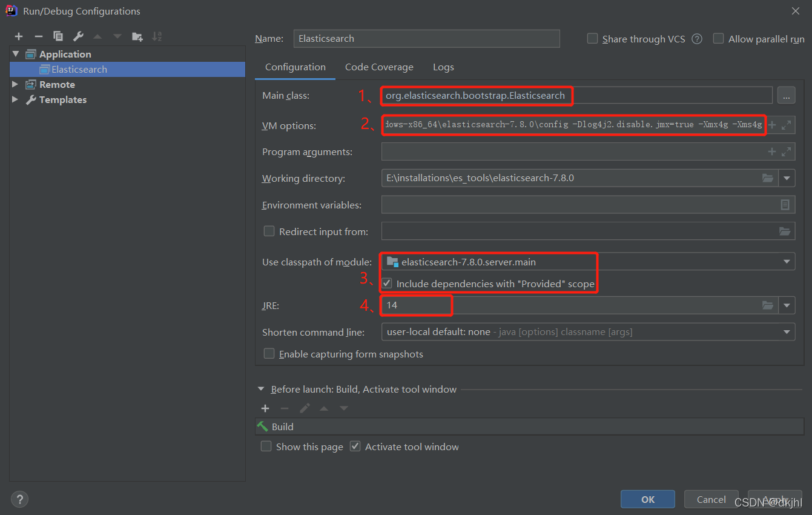Switch to Code Coverage tab

(x=379, y=67)
